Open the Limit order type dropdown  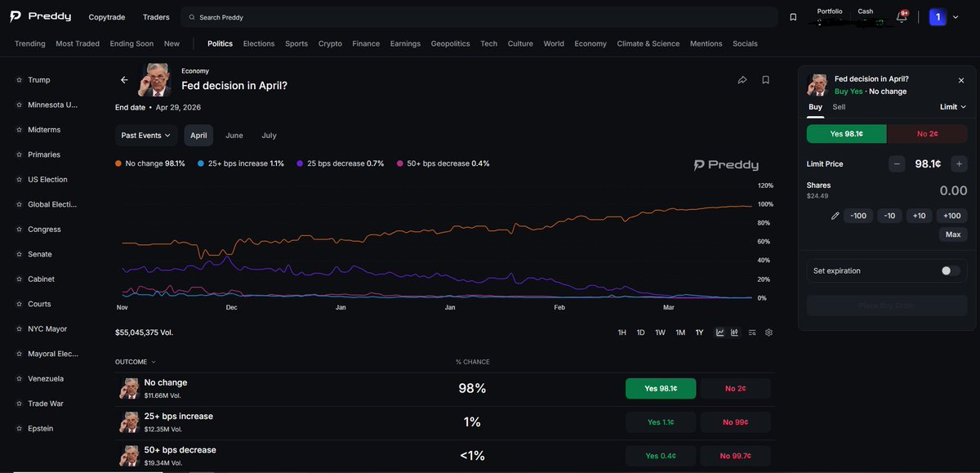coord(953,107)
